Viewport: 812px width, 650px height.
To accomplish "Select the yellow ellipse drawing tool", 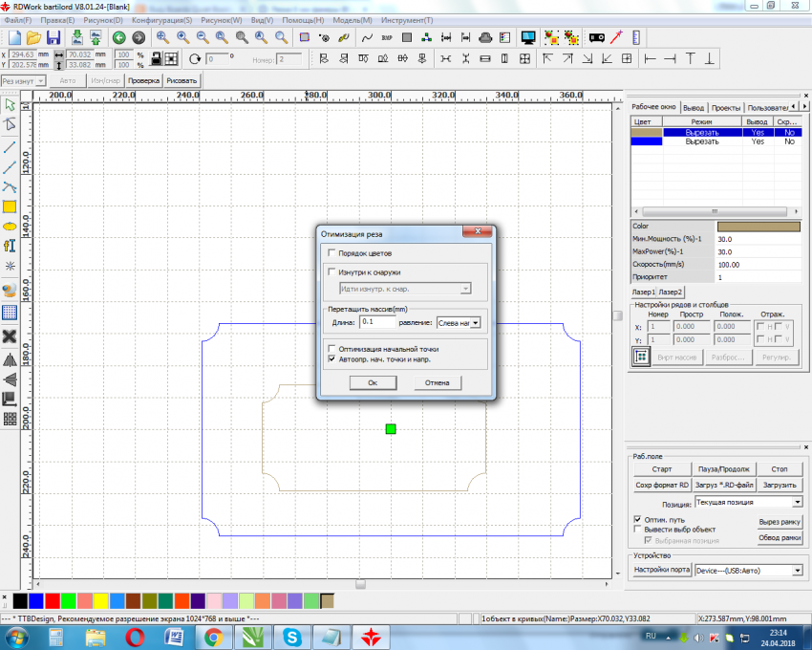I will [10, 227].
